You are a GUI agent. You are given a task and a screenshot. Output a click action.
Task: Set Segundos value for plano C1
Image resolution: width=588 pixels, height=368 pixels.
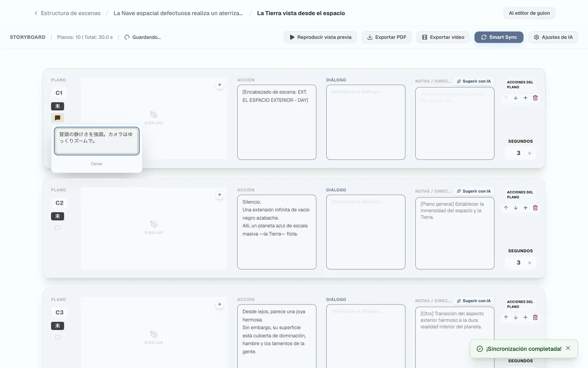click(x=520, y=153)
